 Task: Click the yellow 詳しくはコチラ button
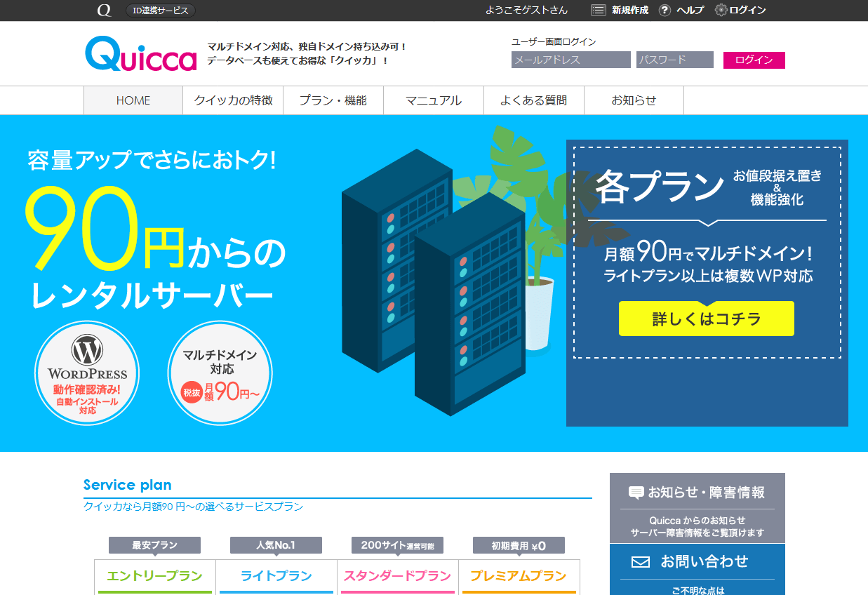(x=707, y=319)
